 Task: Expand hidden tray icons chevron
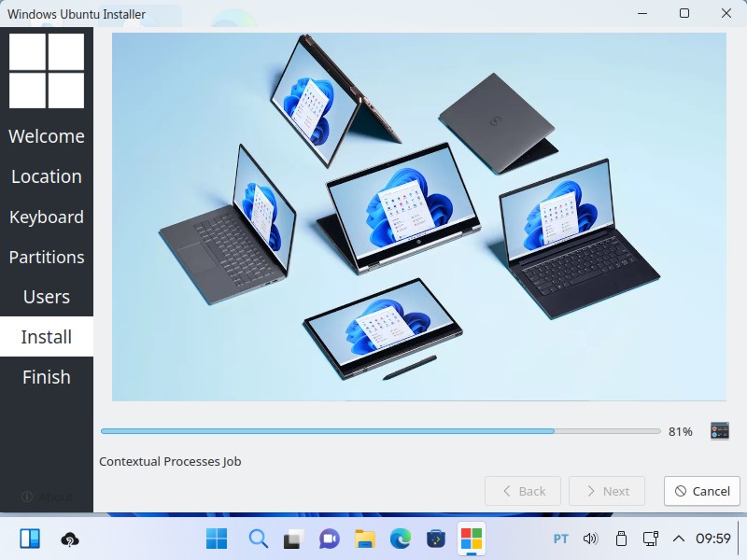pyautogui.click(x=679, y=539)
